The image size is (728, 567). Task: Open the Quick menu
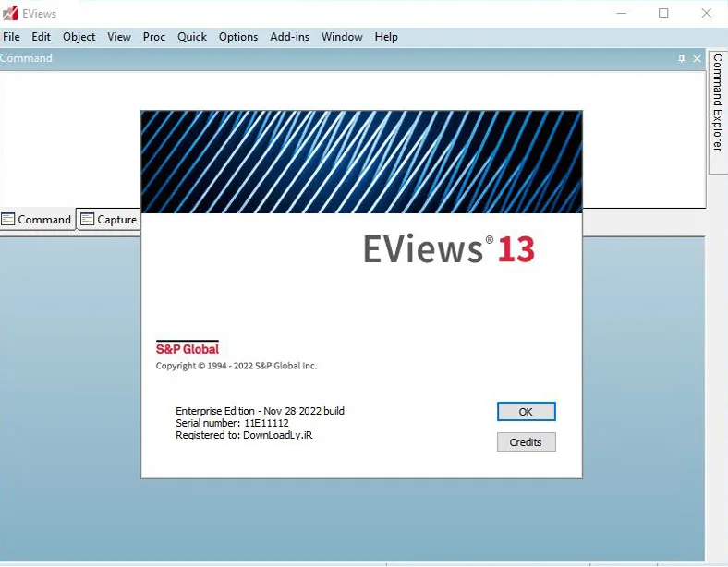coord(192,37)
